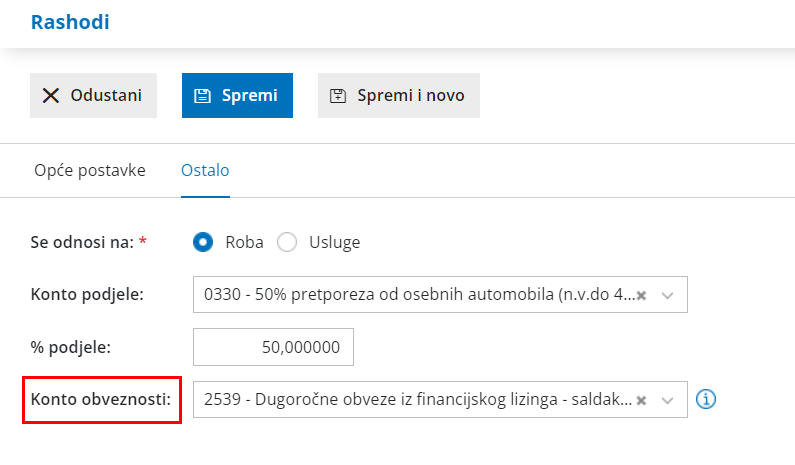Screen dimensions: 795x465
Task: Expand the Konto podjele dropdown arrow
Action: coord(668,295)
